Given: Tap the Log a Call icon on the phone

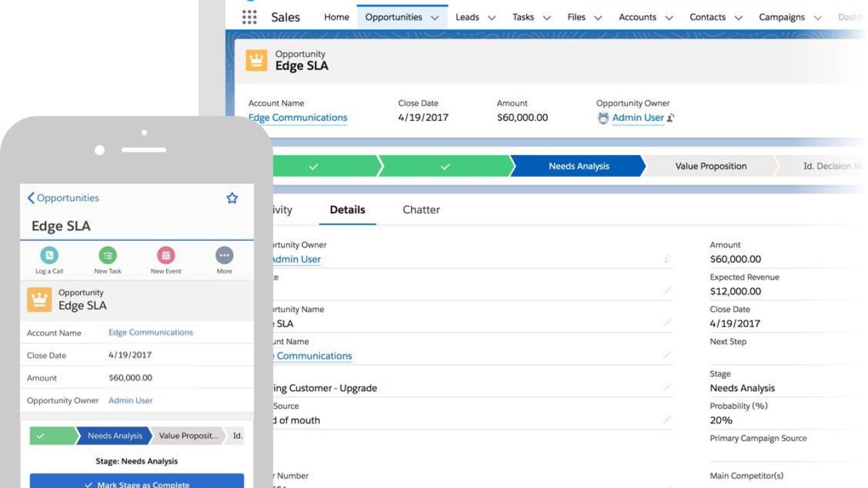Looking at the screenshot, I should point(49,256).
